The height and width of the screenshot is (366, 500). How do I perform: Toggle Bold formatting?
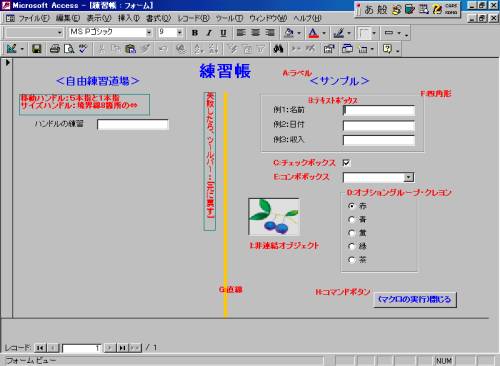(x=195, y=33)
